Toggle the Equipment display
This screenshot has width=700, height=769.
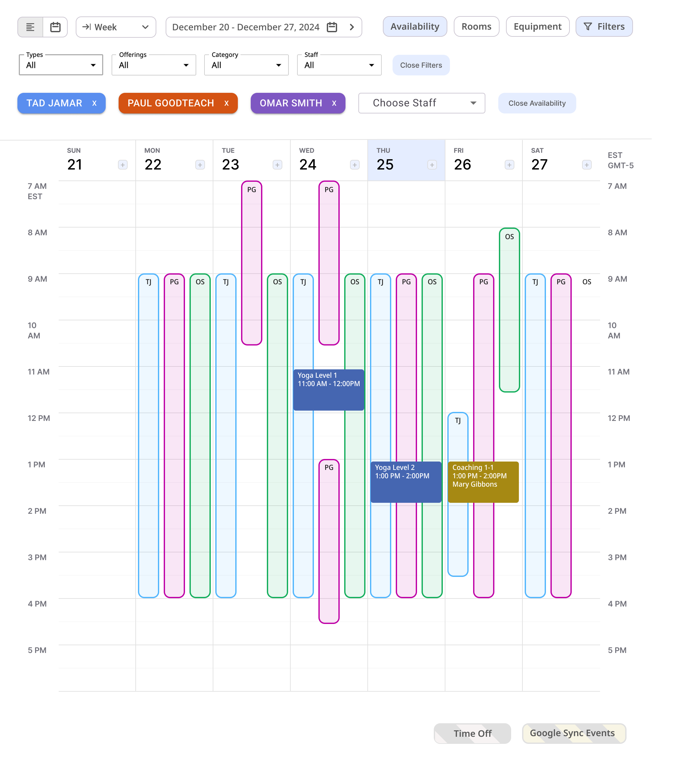coord(538,26)
